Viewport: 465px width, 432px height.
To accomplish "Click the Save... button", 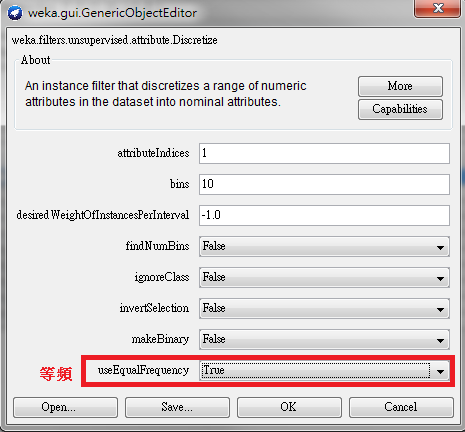I will (x=177, y=407).
